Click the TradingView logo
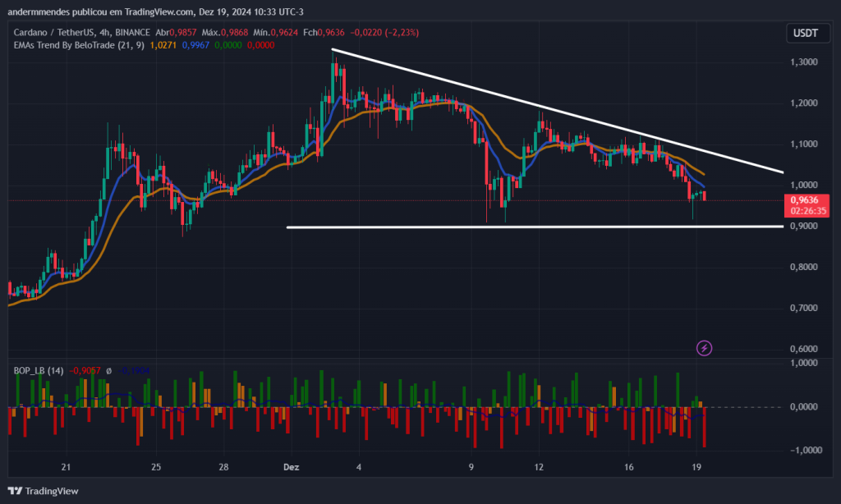This screenshot has width=841, height=504. (x=43, y=491)
